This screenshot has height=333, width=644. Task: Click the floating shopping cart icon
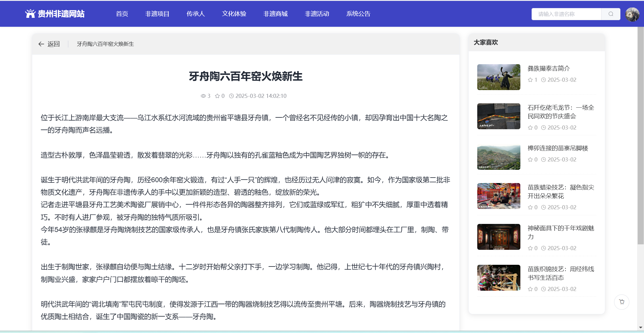point(622,302)
